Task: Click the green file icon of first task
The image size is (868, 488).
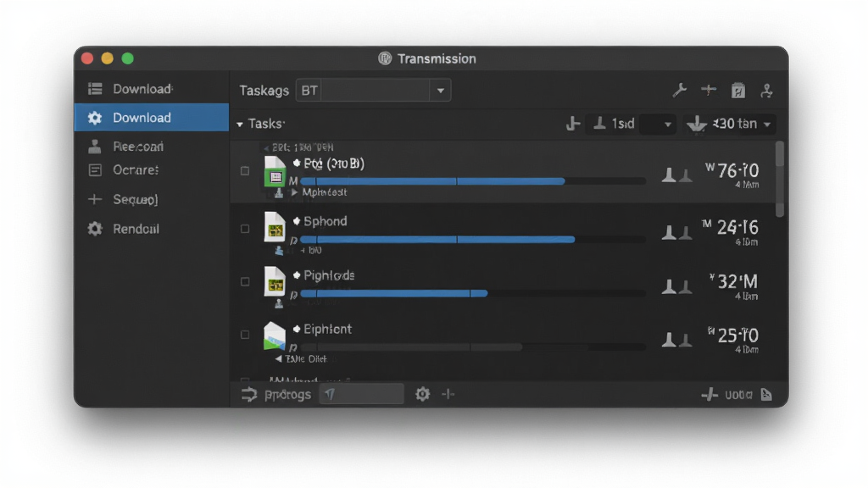Action: [x=275, y=171]
